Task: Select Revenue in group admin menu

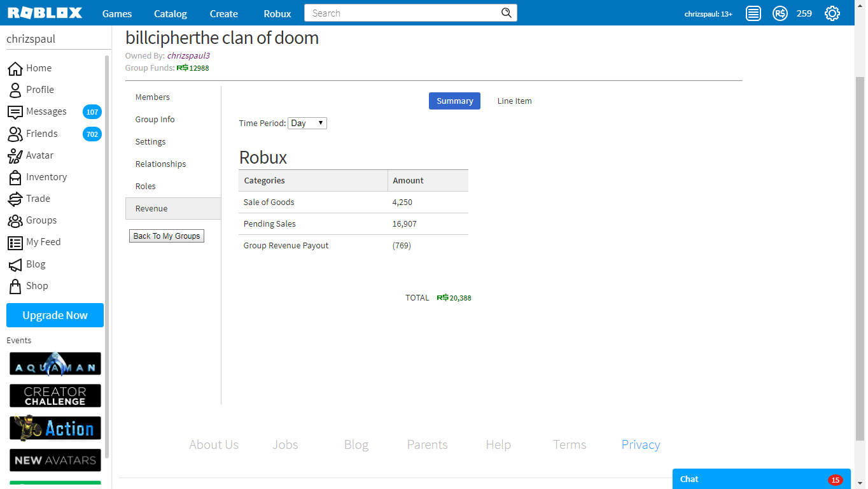Action: [173, 209]
